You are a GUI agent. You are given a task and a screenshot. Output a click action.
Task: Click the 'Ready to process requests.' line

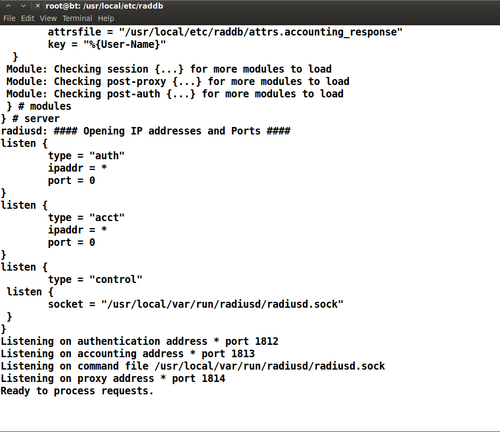click(77, 391)
